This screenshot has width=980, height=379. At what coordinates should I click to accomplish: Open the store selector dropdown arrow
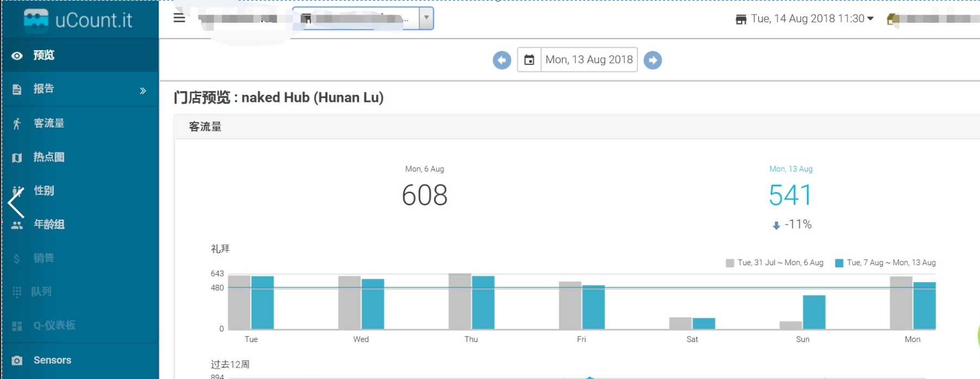(426, 18)
